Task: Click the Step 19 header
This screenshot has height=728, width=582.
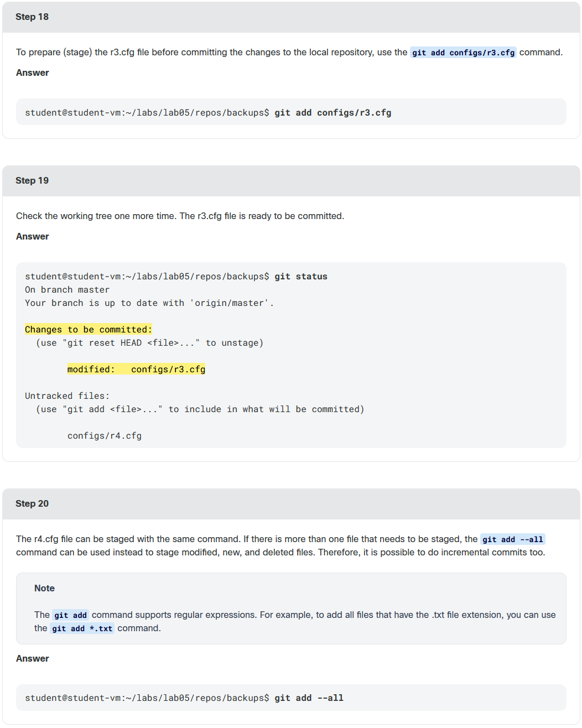Action: pyautogui.click(x=291, y=180)
